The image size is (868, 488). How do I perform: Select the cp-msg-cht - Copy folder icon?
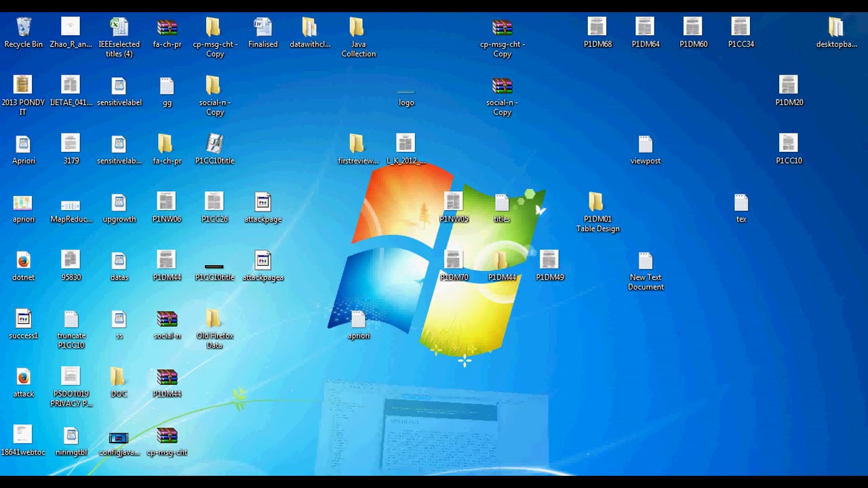(x=214, y=28)
